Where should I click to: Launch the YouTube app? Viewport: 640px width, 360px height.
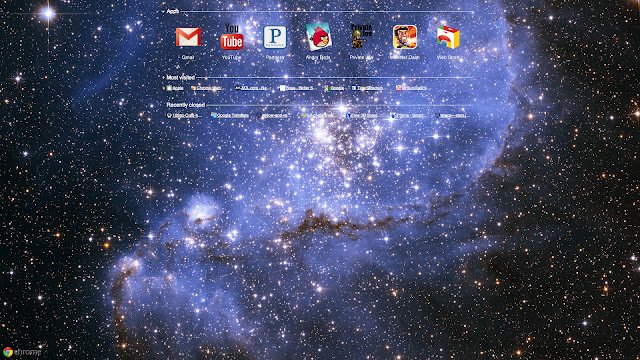pos(231,37)
